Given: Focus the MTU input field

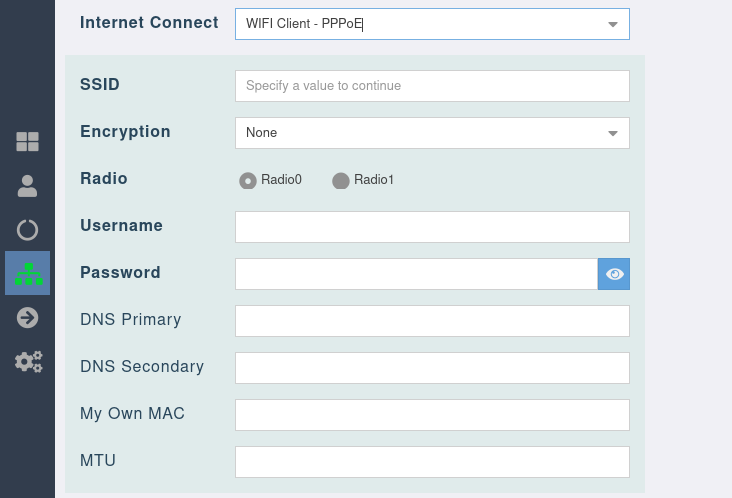Looking at the screenshot, I should pyautogui.click(x=432, y=462).
